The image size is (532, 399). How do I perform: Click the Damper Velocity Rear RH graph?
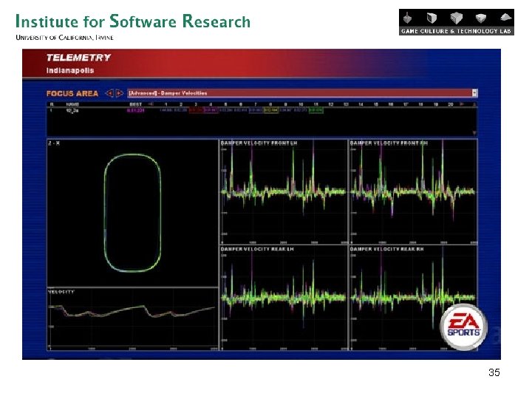413,298
